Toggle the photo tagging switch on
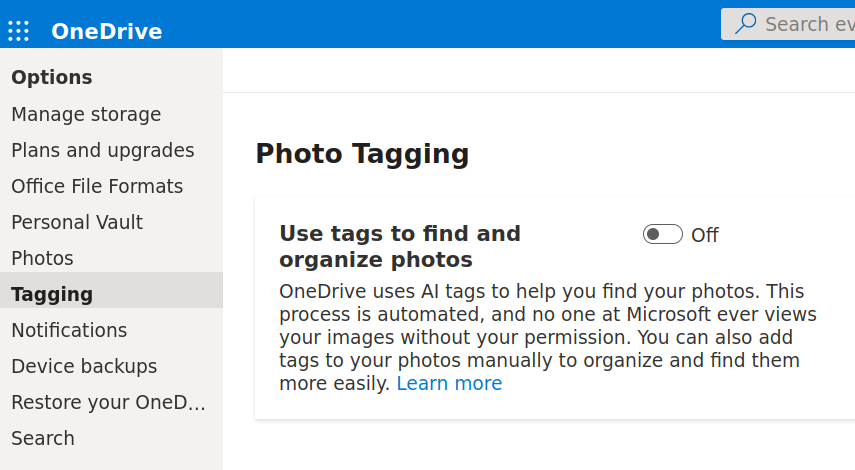The image size is (855, 470). tap(662, 234)
